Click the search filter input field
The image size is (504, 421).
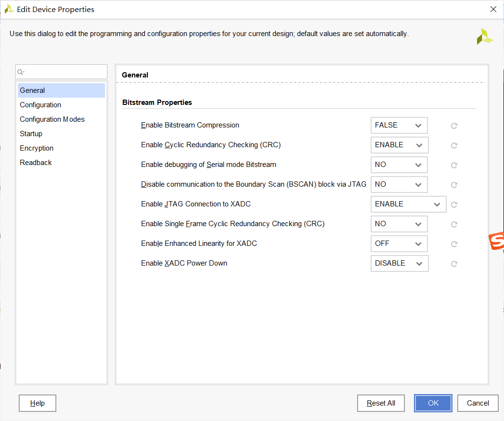pos(61,72)
